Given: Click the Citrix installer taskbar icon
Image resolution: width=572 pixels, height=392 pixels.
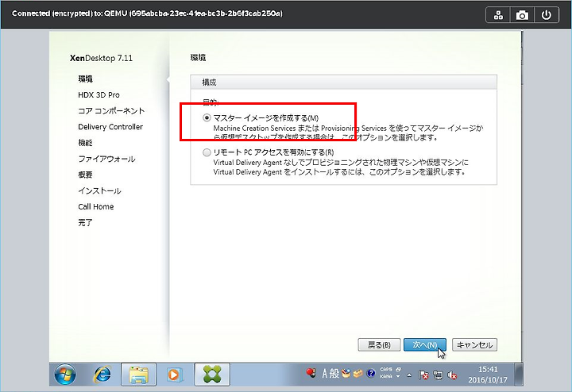Looking at the screenshot, I should (x=212, y=375).
